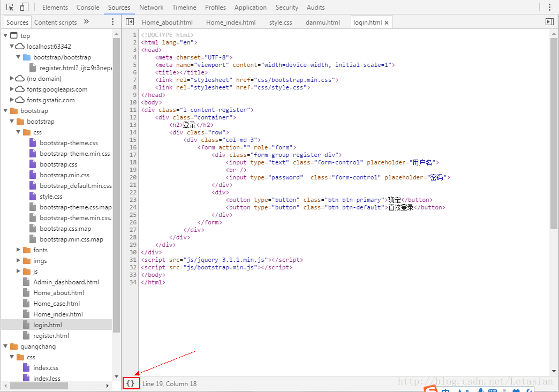Open the Security panel
This screenshot has width=559, height=392.
[286, 7]
